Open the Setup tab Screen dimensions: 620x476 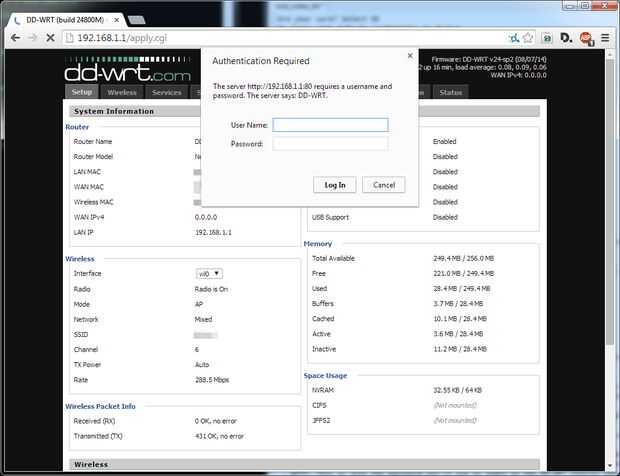tap(82, 92)
